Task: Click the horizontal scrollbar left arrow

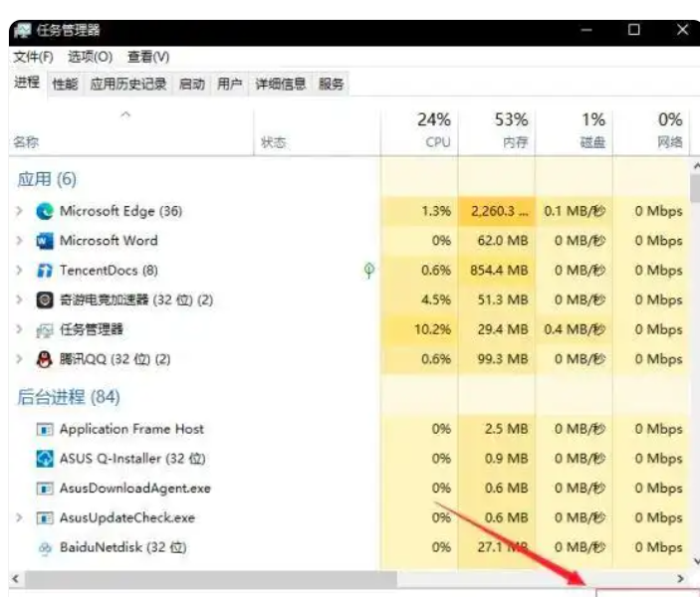Action: (16, 579)
